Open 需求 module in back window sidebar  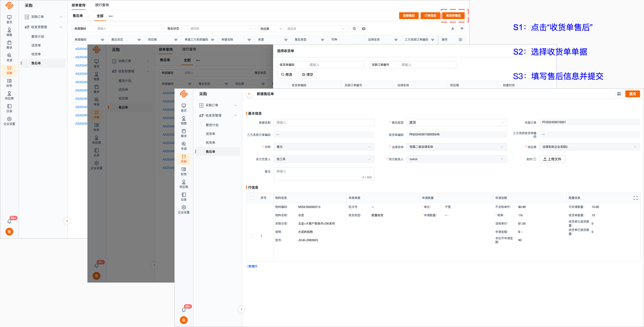[x=9, y=45]
